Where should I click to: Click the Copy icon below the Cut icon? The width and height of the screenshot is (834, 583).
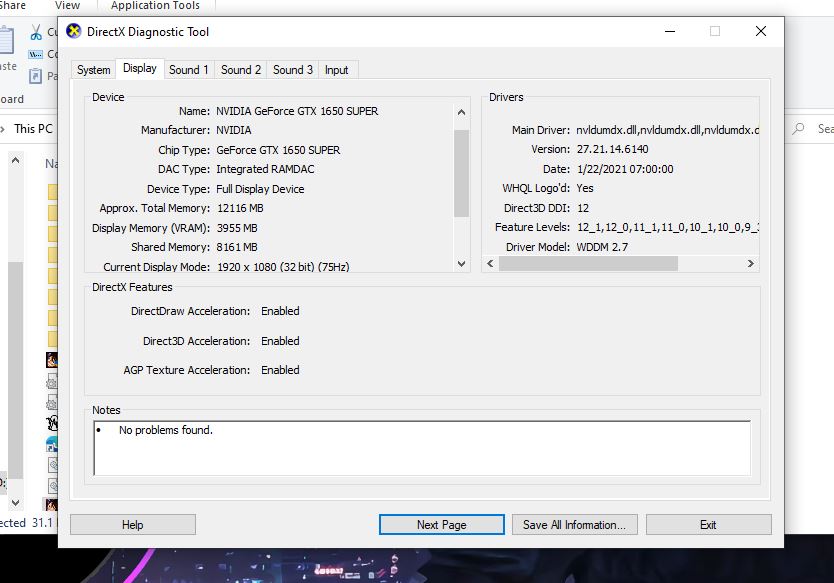point(37,54)
